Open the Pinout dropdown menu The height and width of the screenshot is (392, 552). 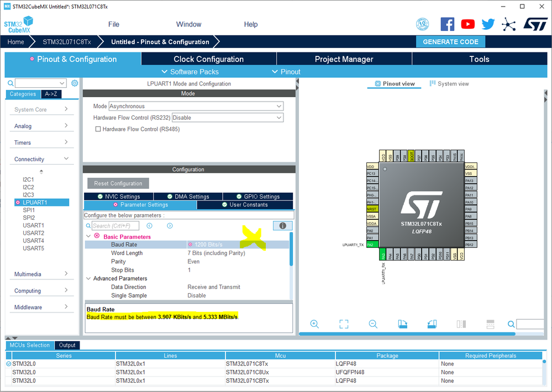(x=286, y=72)
